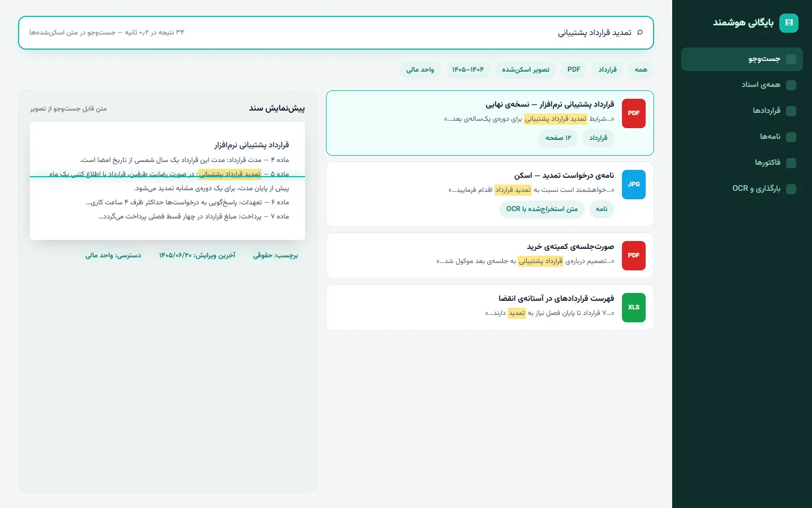Open the green XLS file icon
Image resolution: width=812 pixels, height=508 pixels.
pyautogui.click(x=634, y=308)
